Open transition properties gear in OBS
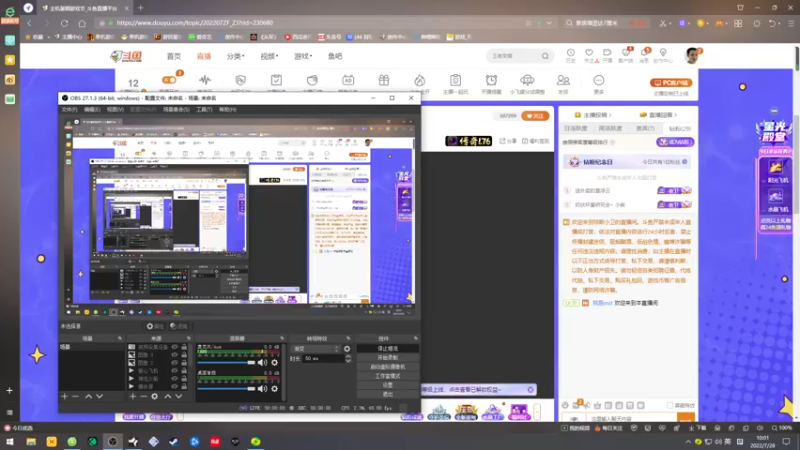 pos(347,349)
